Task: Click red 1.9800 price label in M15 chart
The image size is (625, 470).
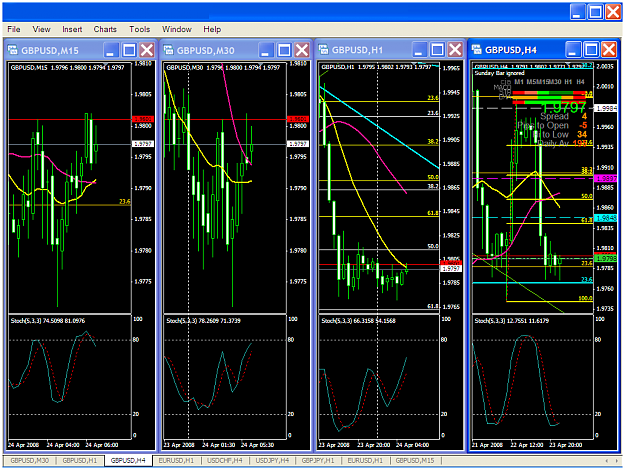Action: tap(143, 119)
